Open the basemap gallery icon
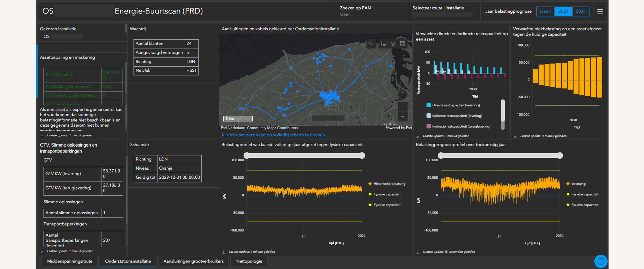The height and width of the screenshot is (269, 644). coord(403,44)
